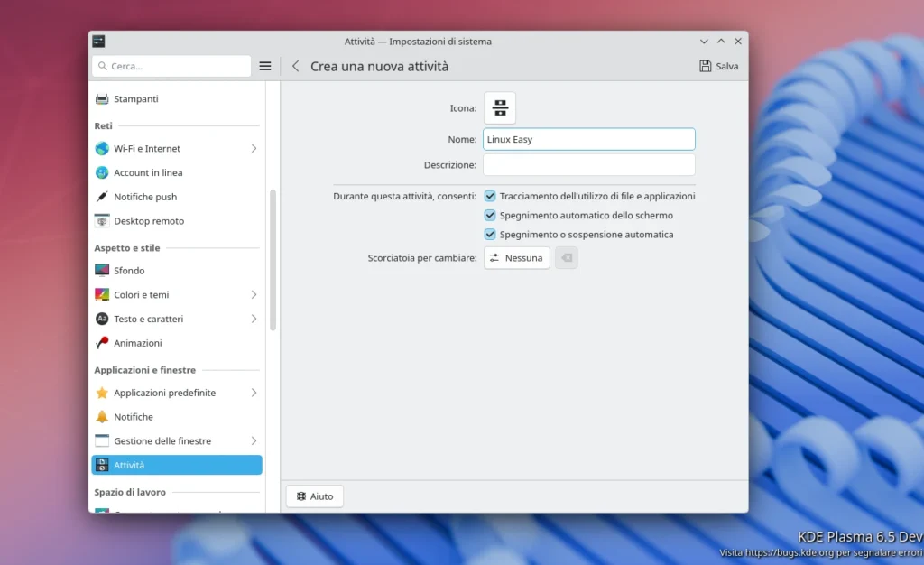Save the new activity

[x=718, y=66]
